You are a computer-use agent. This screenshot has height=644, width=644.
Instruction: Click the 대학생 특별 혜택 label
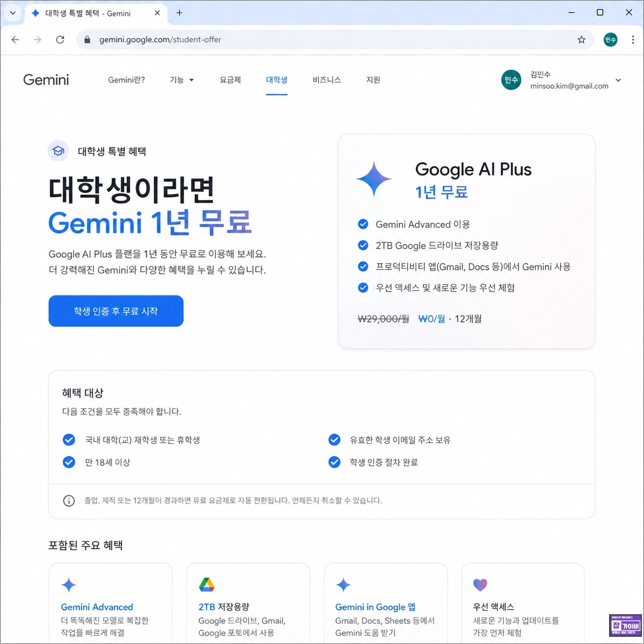[112, 151]
